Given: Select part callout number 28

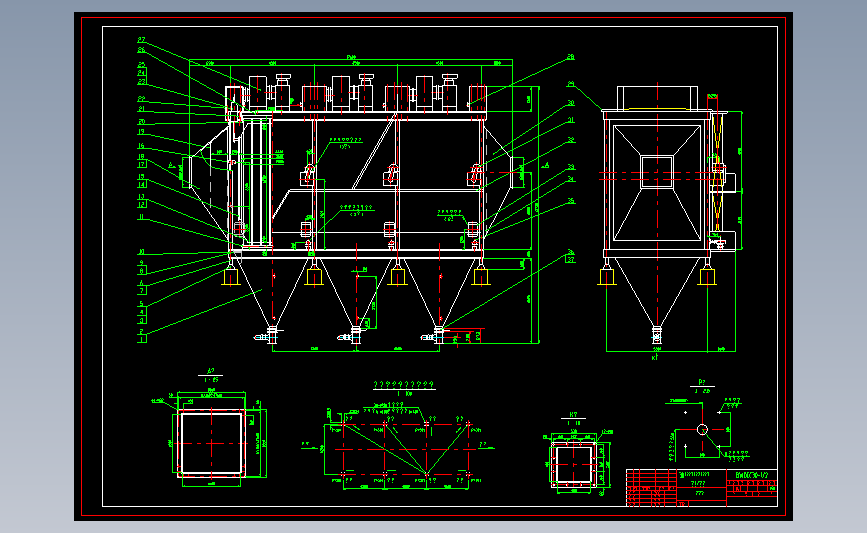Looking at the screenshot, I should coord(571,57).
